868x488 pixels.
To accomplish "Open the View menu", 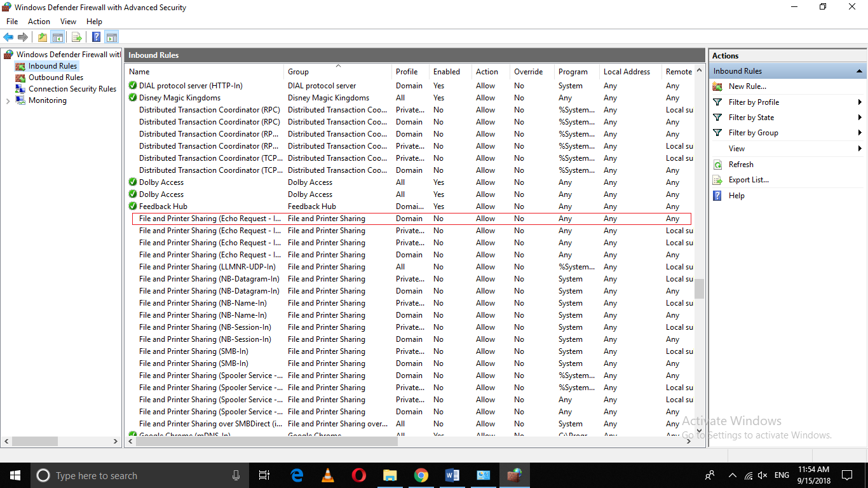I will click(x=68, y=21).
